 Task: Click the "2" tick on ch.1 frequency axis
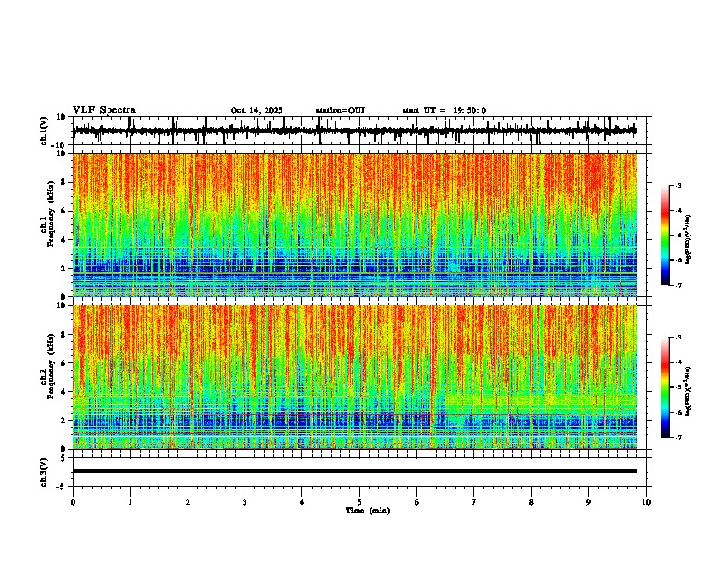coord(63,269)
